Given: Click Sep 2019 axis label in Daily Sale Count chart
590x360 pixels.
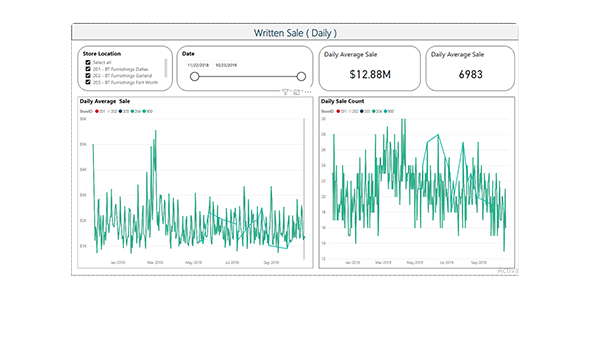Looking at the screenshot, I should point(479,263).
